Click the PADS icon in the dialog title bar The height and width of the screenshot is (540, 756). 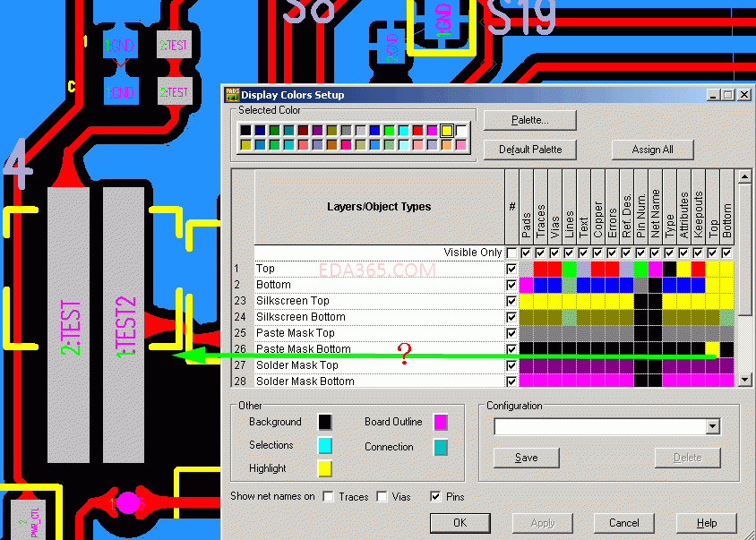pyautogui.click(x=231, y=94)
